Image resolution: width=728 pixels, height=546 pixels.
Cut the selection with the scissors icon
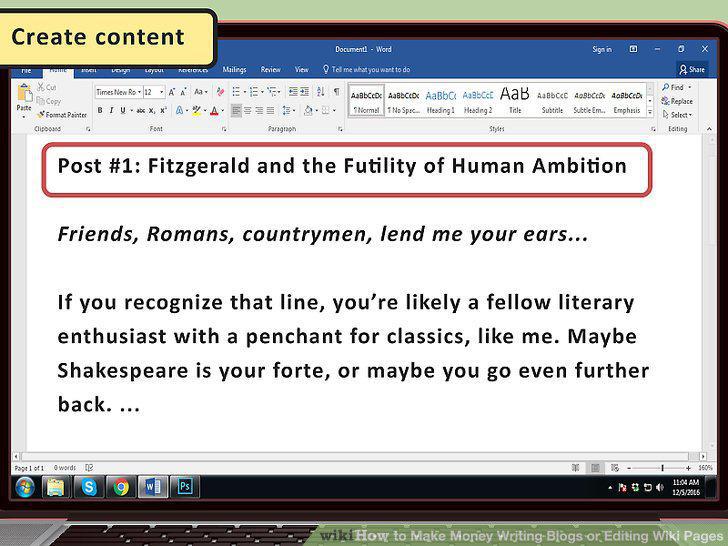[x=41, y=87]
